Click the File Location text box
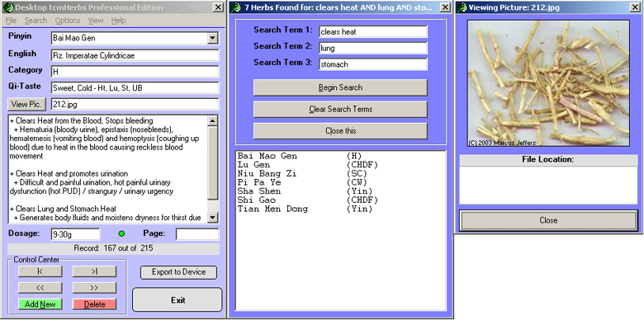644x320 pixels. (548, 185)
